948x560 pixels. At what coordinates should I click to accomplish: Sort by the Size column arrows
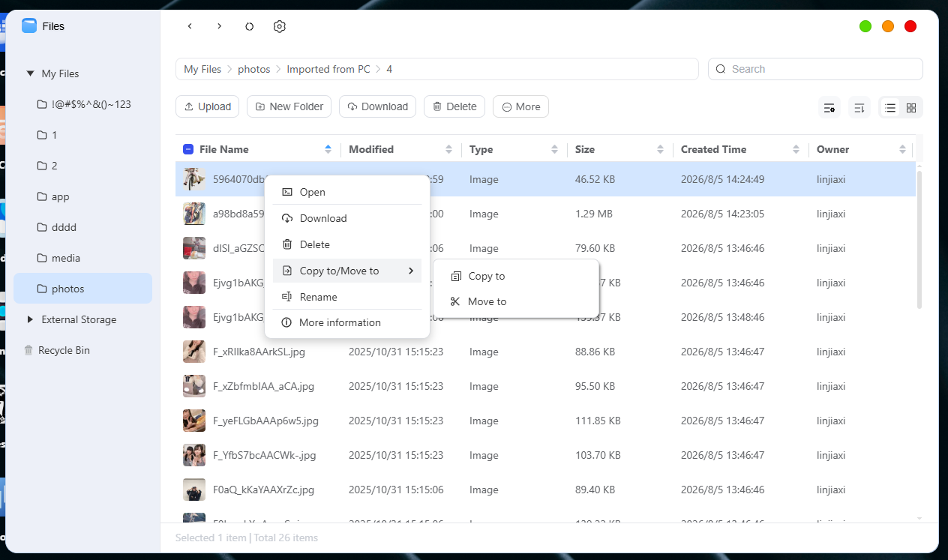tap(660, 149)
